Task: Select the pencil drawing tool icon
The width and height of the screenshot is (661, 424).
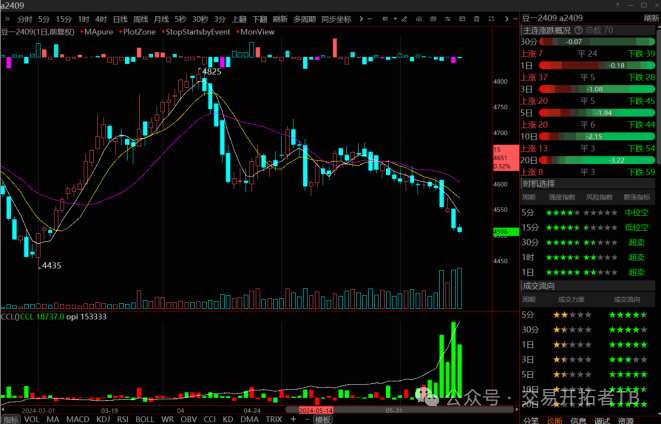Action: click(404, 19)
